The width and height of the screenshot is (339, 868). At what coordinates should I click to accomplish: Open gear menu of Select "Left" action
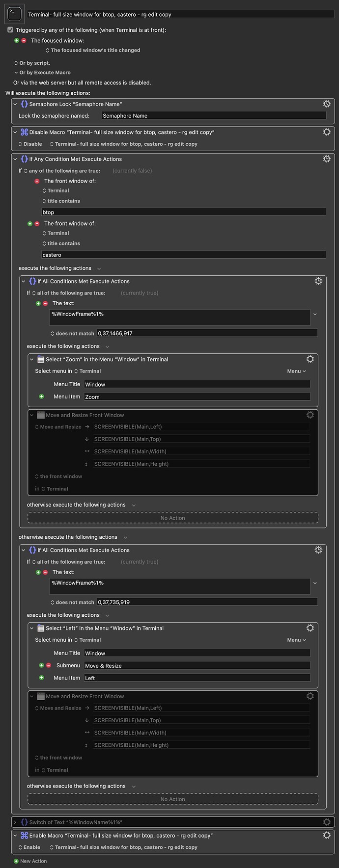310,628
